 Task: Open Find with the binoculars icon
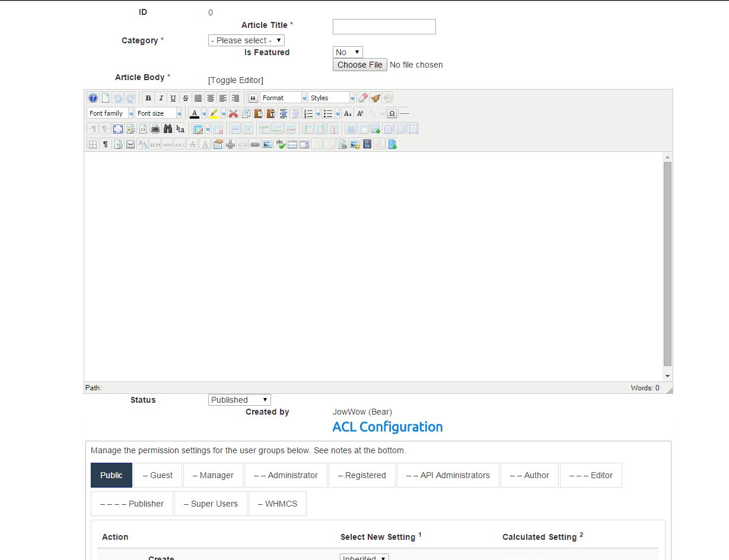[x=168, y=129]
